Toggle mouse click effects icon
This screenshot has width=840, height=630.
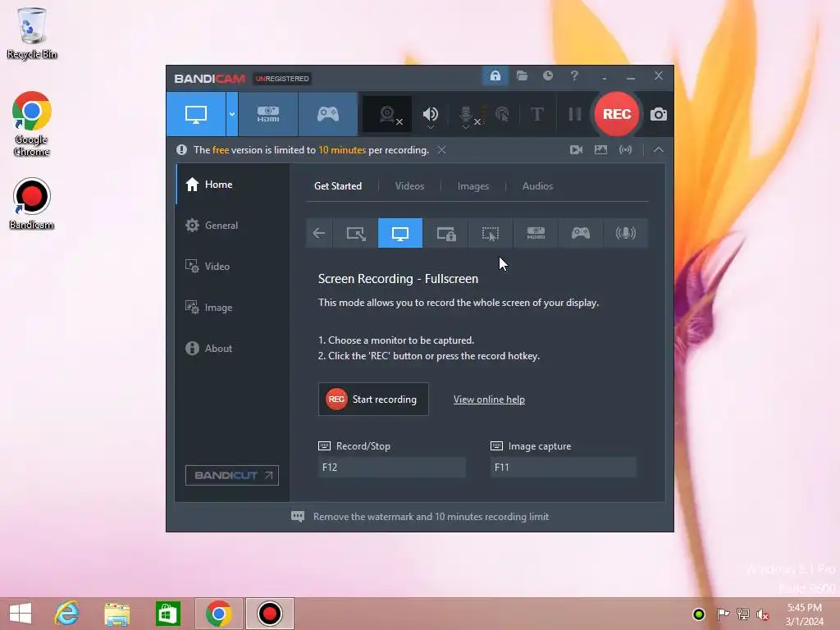tap(502, 114)
